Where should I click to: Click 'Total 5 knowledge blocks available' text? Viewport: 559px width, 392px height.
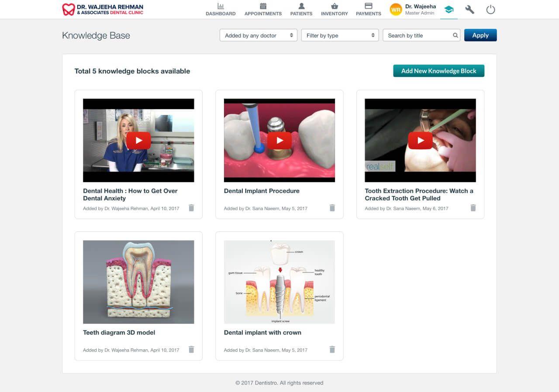point(132,71)
